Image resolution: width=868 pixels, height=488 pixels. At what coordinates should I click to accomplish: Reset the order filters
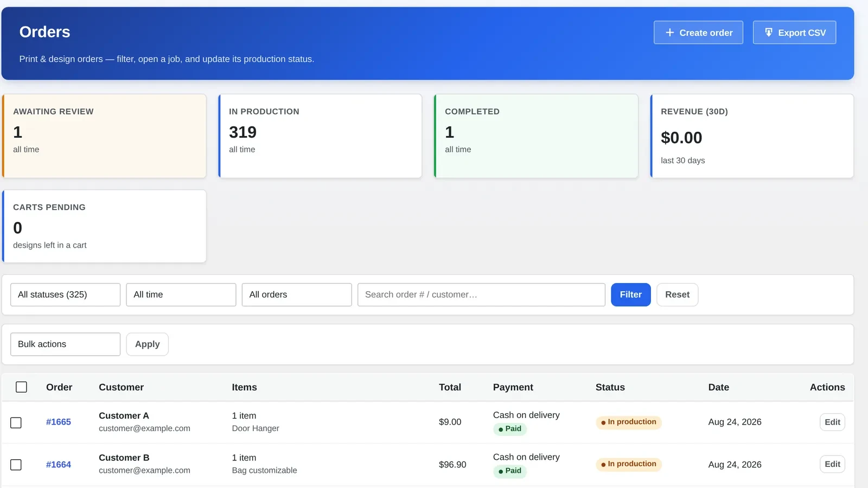(677, 294)
